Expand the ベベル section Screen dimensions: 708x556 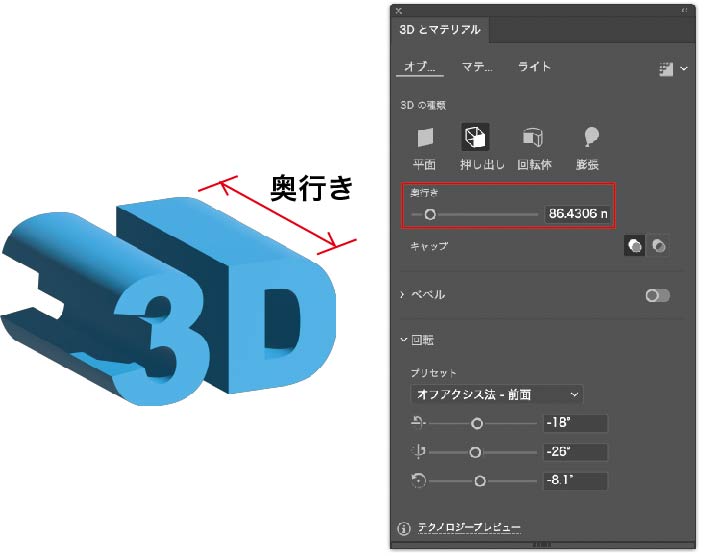point(403,295)
